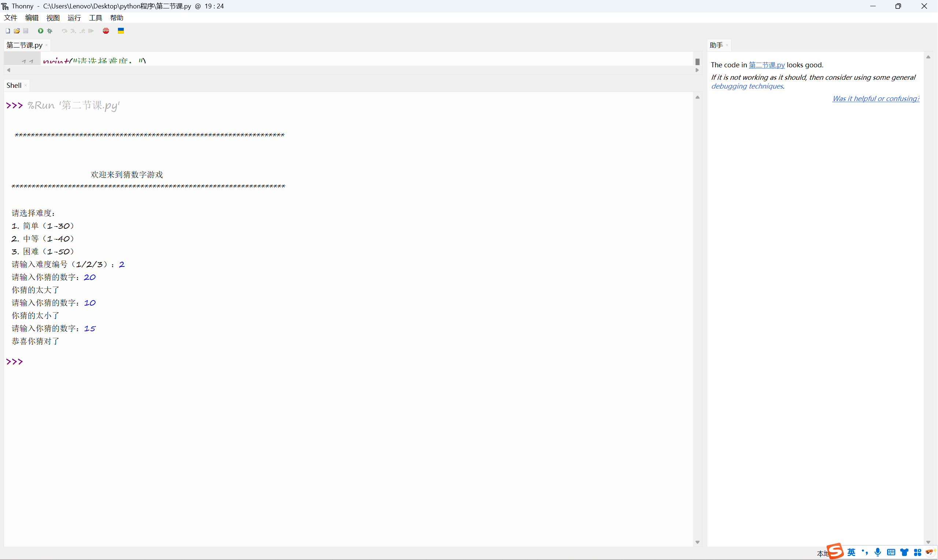Select the Shell tab

[14, 86]
